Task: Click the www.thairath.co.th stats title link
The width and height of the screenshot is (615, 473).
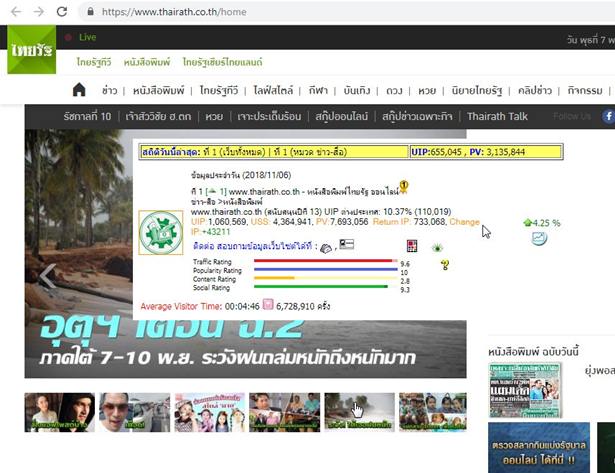Action: [313, 192]
